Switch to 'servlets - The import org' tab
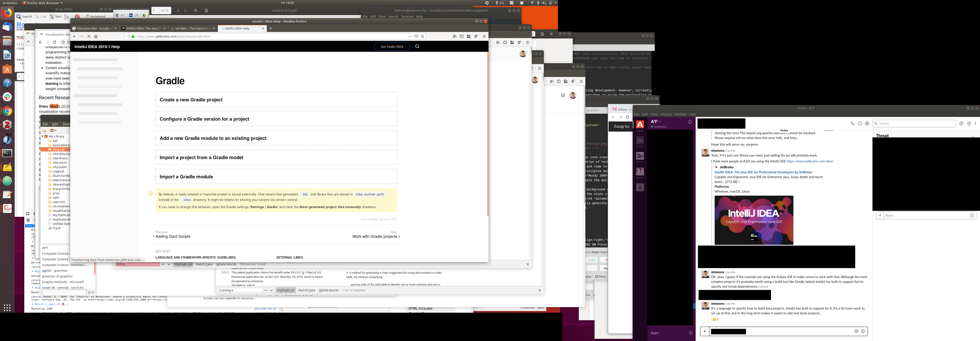 point(192,28)
